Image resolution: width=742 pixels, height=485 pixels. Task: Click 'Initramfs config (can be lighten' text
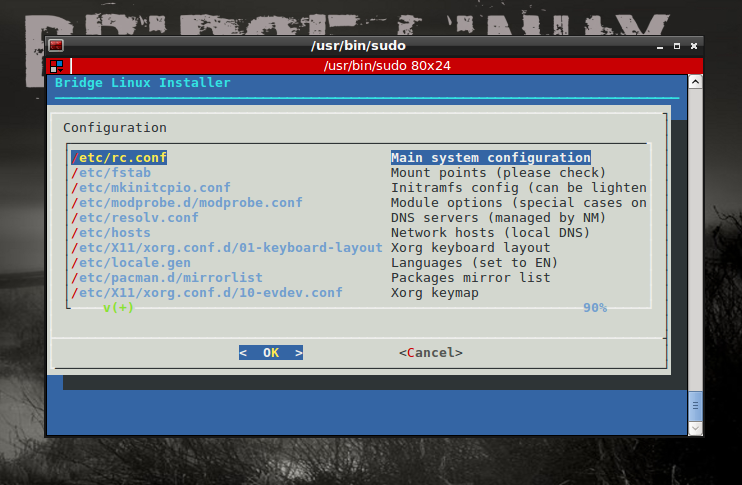tap(519, 188)
